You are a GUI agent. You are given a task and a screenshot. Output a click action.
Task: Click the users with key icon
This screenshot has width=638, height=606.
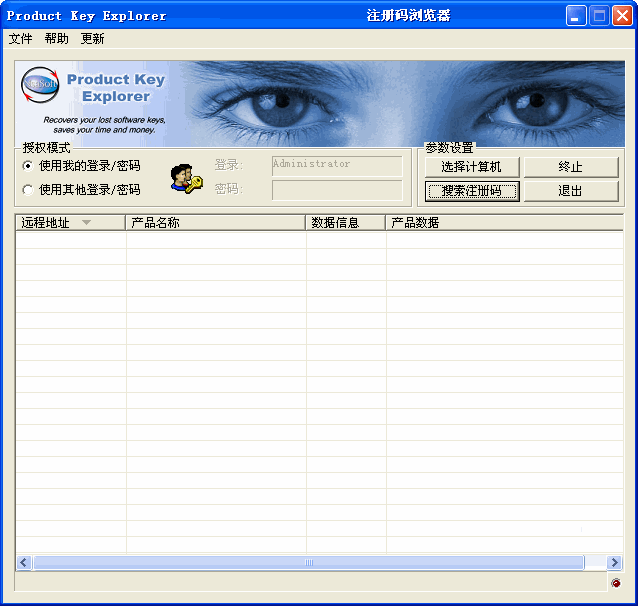coord(186,179)
